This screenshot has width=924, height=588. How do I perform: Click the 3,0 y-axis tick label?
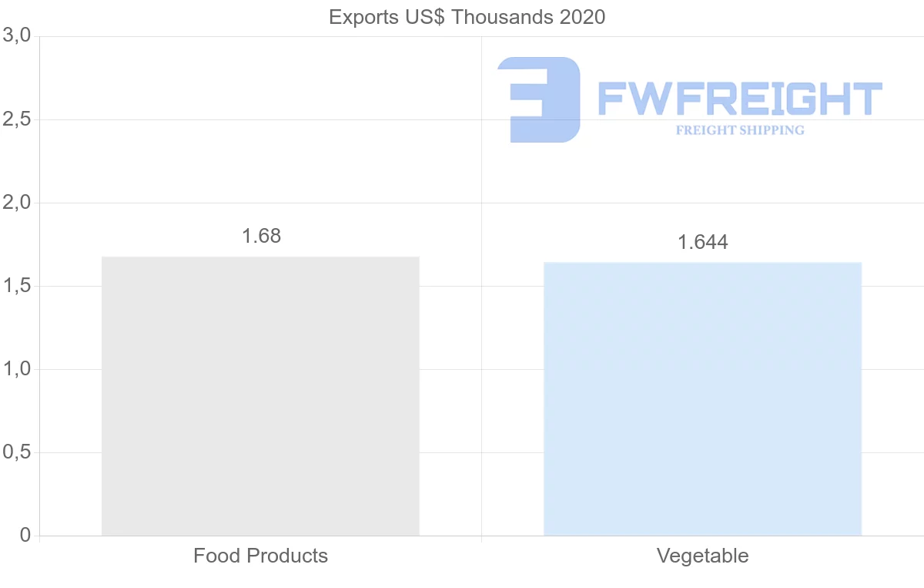click(16, 35)
